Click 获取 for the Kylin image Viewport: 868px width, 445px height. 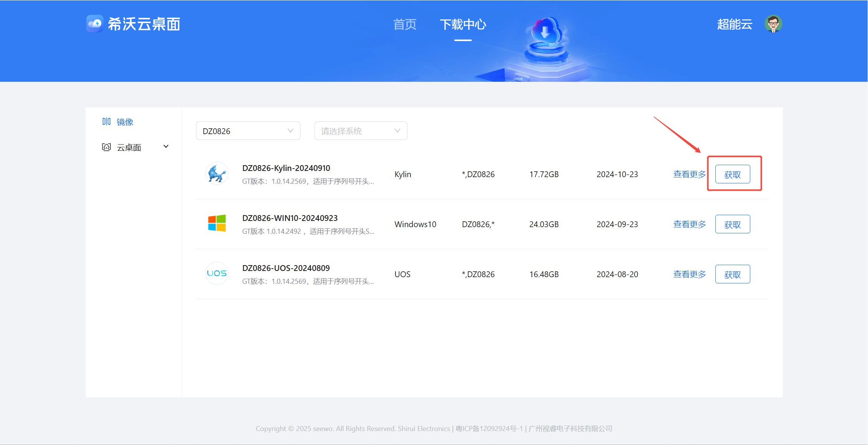click(x=732, y=174)
